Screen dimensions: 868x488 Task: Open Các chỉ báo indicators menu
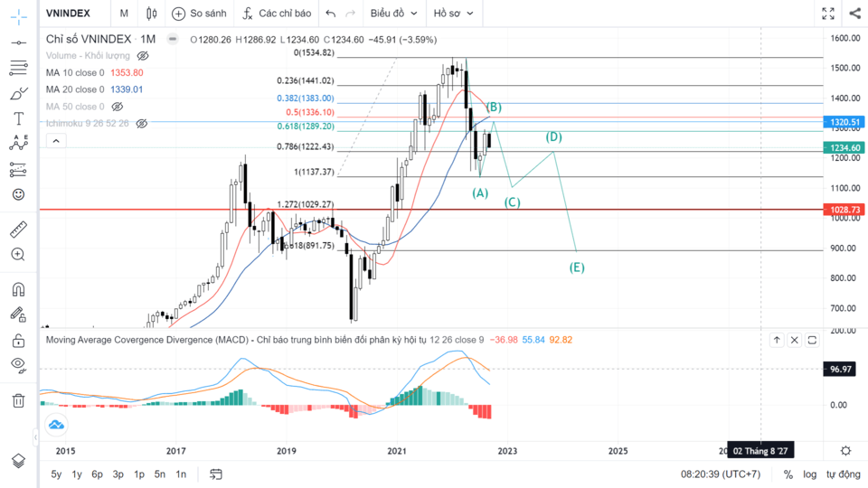coord(277,14)
